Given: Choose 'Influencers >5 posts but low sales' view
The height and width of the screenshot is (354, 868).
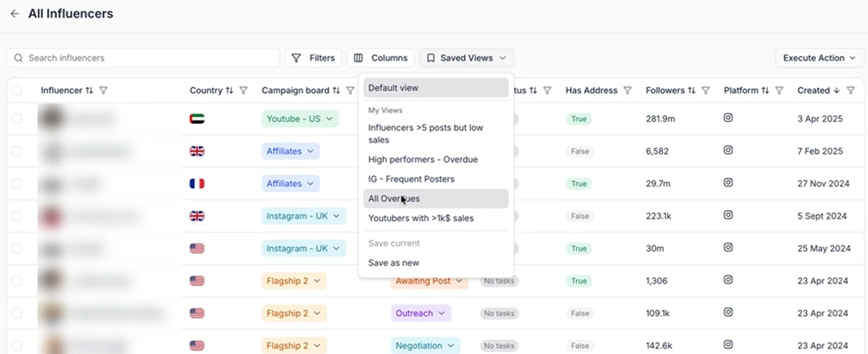Looking at the screenshot, I should point(436,133).
